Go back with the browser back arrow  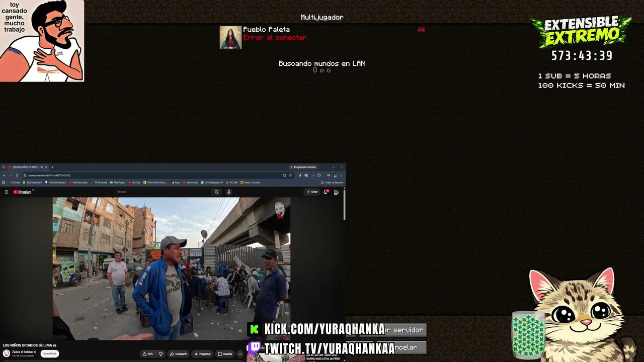[x=4, y=175]
